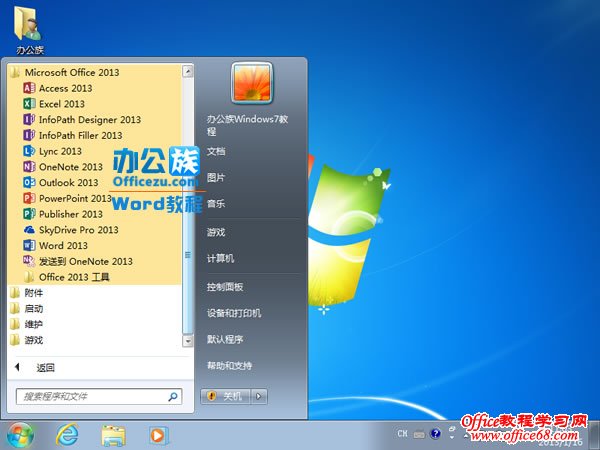The height and width of the screenshot is (450, 600).
Task: Click the Windows Start orb
Action: pyautogui.click(x=20, y=435)
